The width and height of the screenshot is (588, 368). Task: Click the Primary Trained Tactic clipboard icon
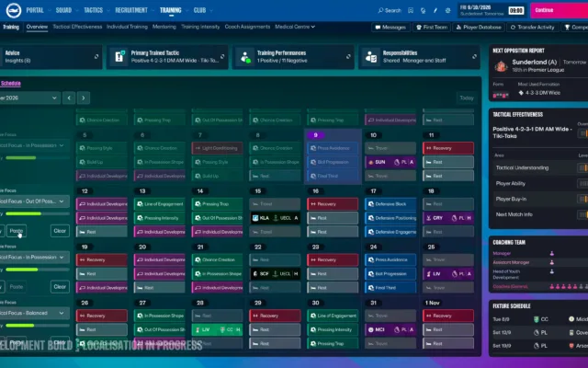tap(119, 57)
